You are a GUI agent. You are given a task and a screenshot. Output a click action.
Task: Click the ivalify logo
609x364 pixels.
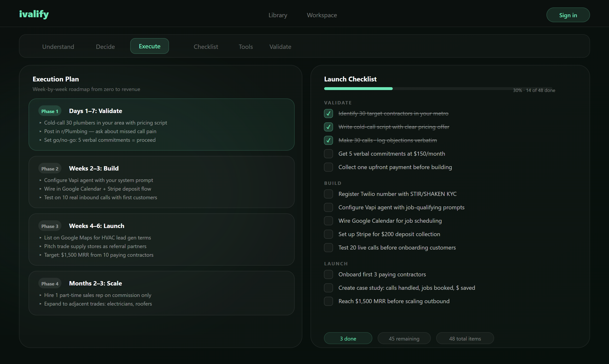click(34, 14)
